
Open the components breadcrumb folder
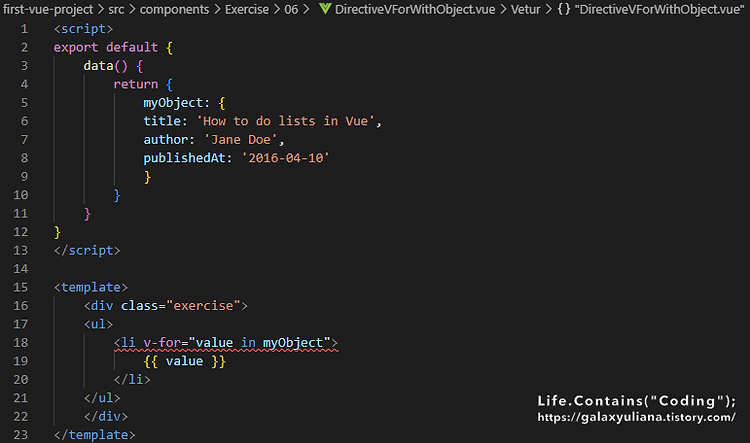174,9
